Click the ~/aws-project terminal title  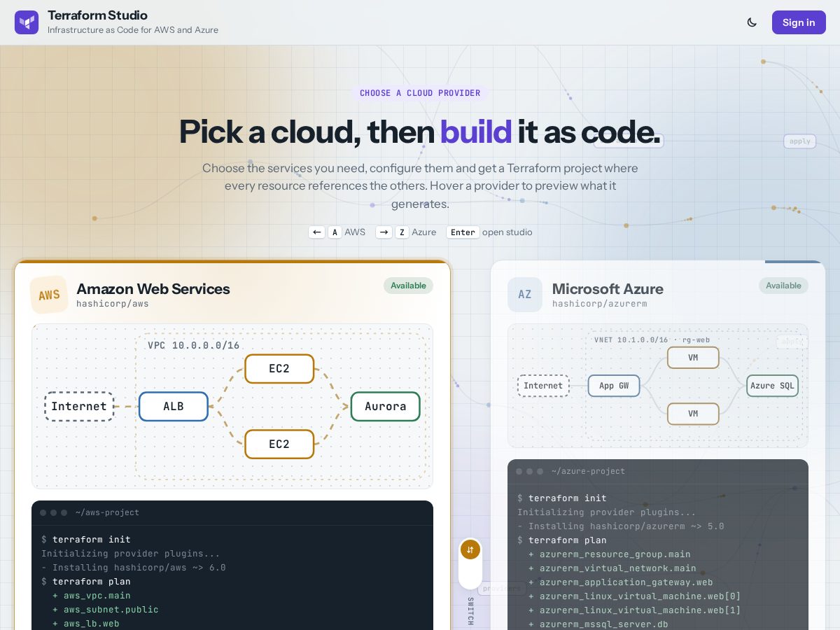click(107, 513)
